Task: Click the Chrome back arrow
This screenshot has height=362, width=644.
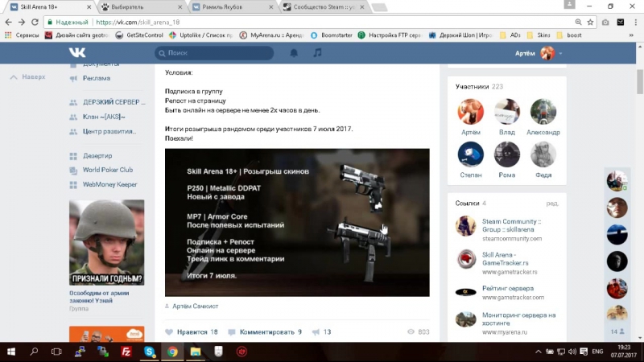Action: [x=9, y=23]
